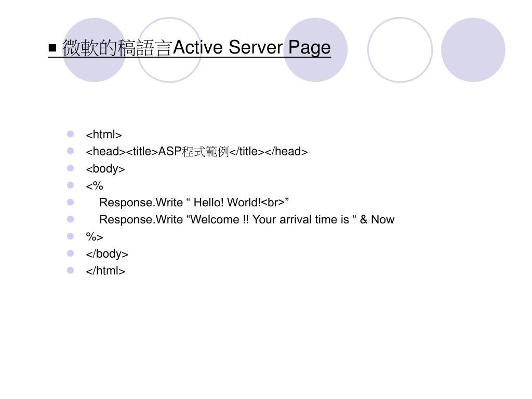Click the "</body>" closing tag line
The height and width of the screenshot is (399, 532).
tap(107, 254)
